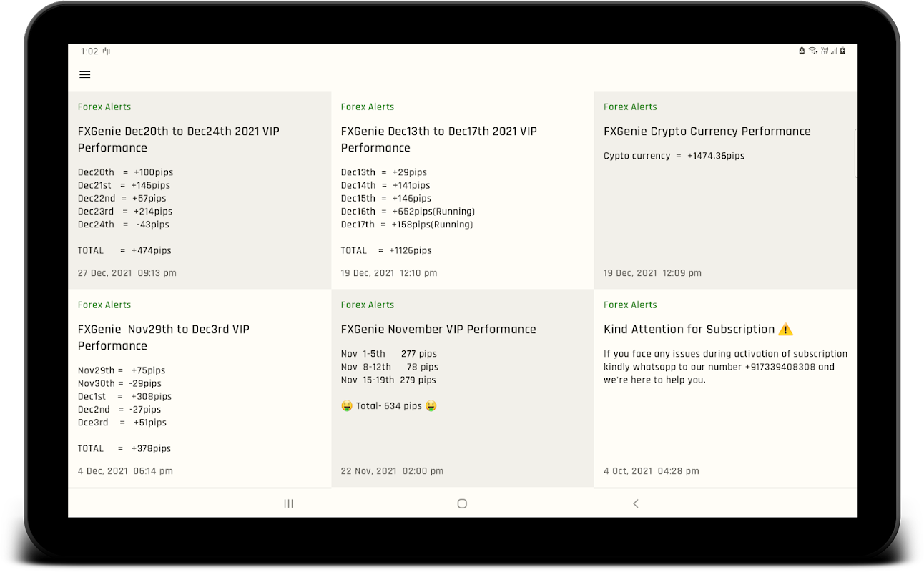Click Forex Alerts label on Nov29th card
This screenshot has width=924, height=572.
[x=104, y=305]
